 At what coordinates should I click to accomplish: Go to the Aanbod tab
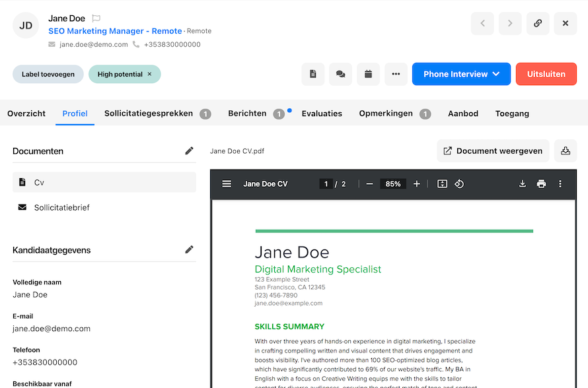463,113
